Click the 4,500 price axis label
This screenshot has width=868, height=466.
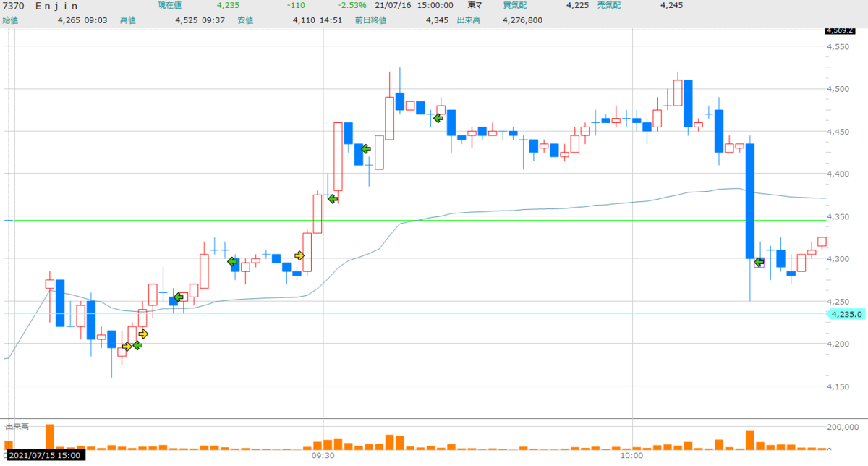coord(838,89)
